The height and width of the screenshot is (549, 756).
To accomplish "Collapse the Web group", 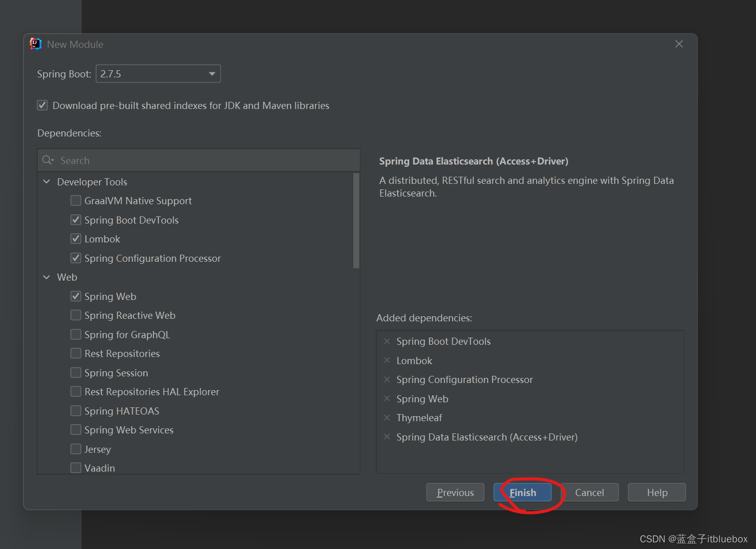I will pyautogui.click(x=46, y=277).
